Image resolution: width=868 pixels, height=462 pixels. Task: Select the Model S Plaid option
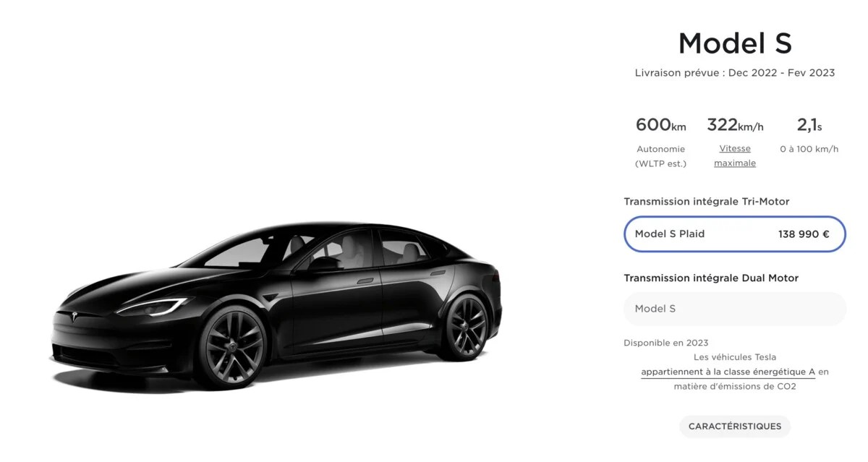(734, 234)
